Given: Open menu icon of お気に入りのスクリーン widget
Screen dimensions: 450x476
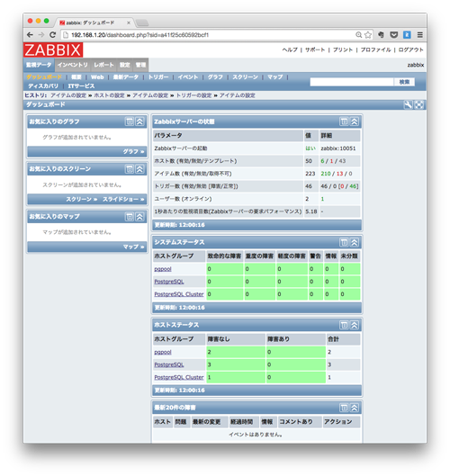Looking at the screenshot, I should click(x=130, y=169).
